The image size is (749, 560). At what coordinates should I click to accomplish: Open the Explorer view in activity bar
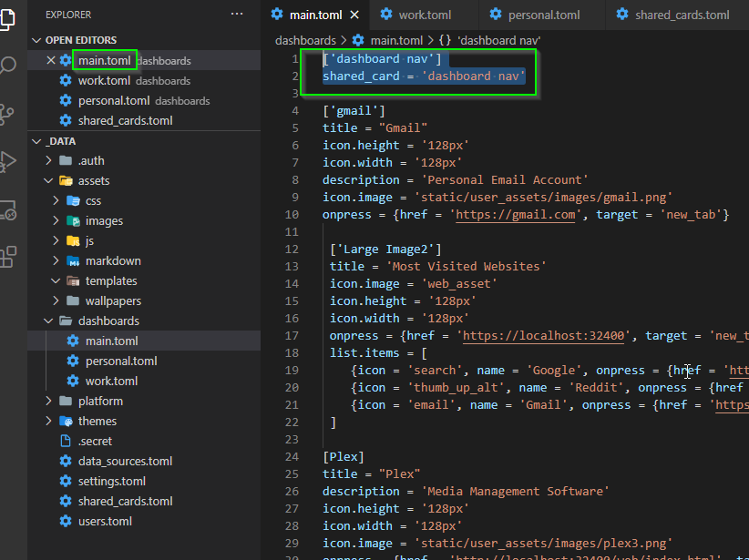coord(7,19)
